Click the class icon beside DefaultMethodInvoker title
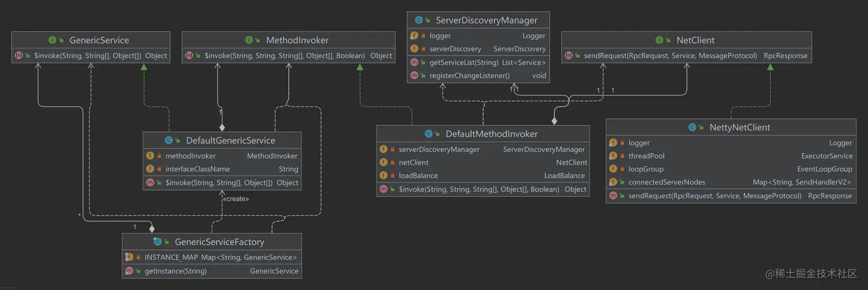 pos(429,134)
